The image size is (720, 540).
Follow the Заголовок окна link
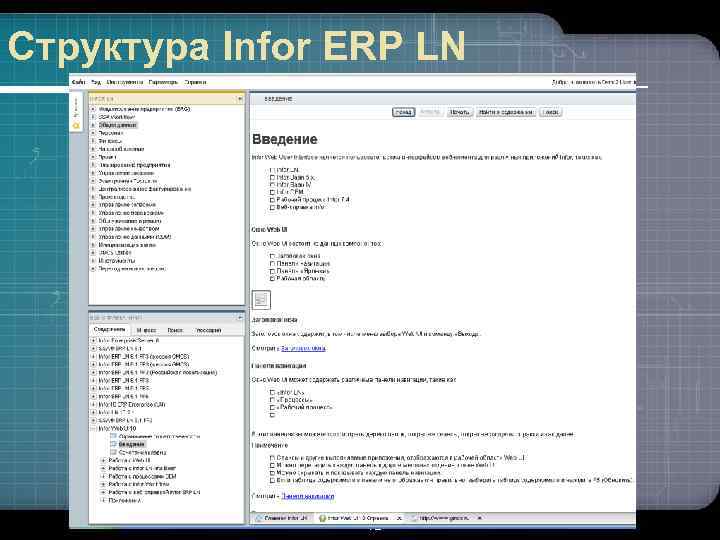(x=304, y=348)
